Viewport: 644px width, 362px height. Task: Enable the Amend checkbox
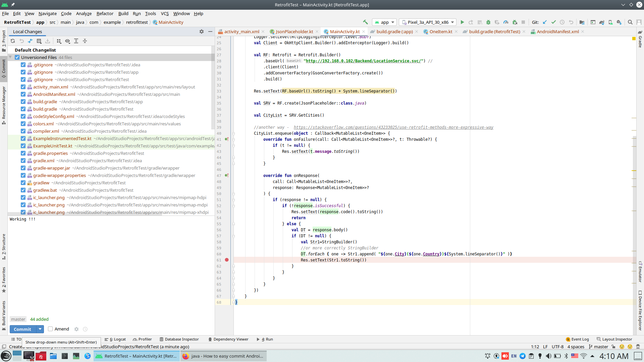click(50, 329)
